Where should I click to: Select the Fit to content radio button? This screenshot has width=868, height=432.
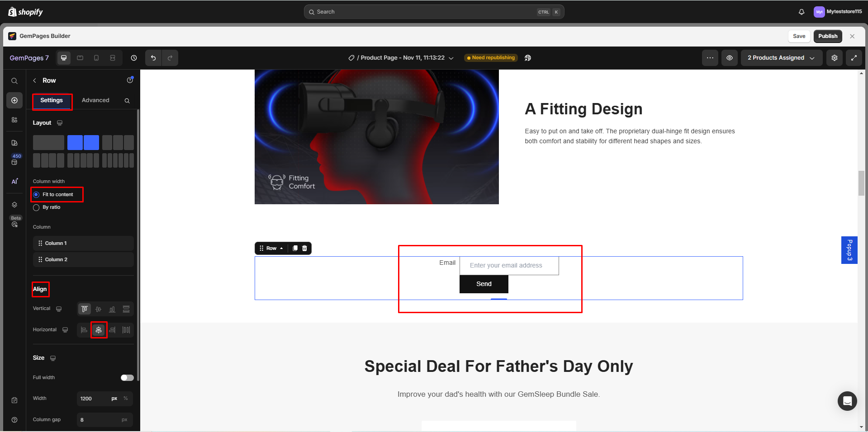pyautogui.click(x=36, y=194)
